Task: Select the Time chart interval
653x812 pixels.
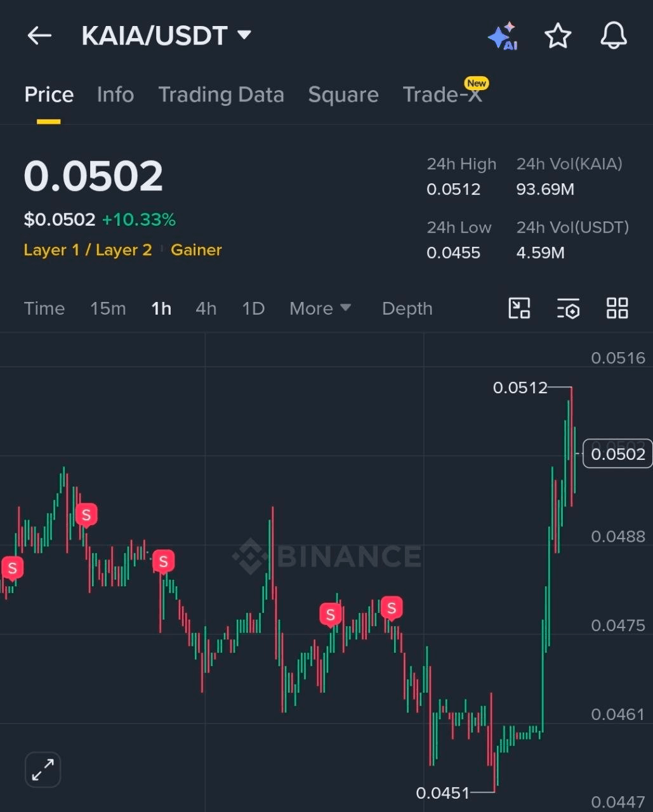Action: pyautogui.click(x=44, y=309)
